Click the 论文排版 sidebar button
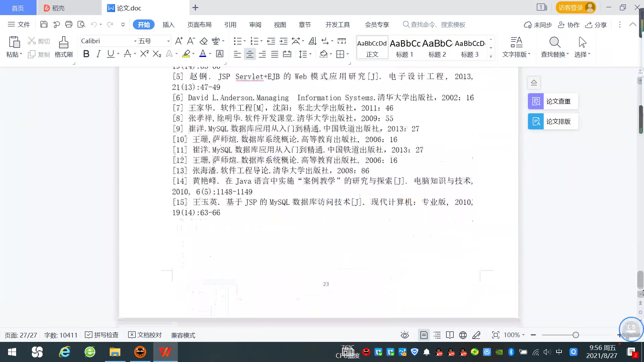Image resolution: width=644 pixels, height=362 pixels. click(553, 121)
